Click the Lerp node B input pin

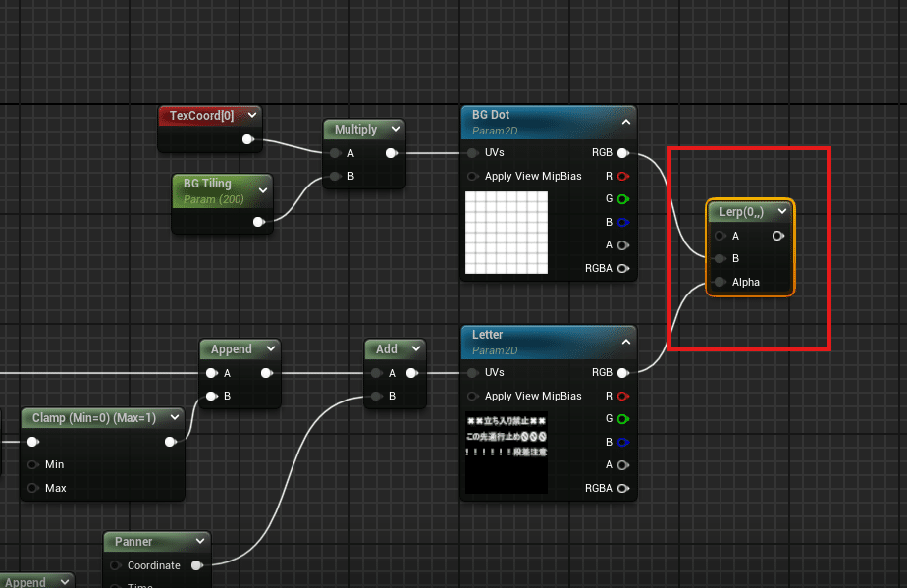click(720, 259)
